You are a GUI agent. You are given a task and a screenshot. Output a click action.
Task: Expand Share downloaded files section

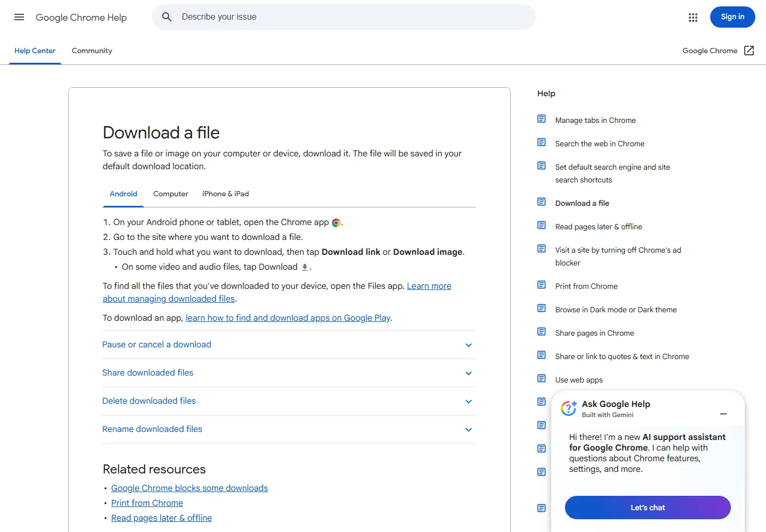(x=289, y=373)
